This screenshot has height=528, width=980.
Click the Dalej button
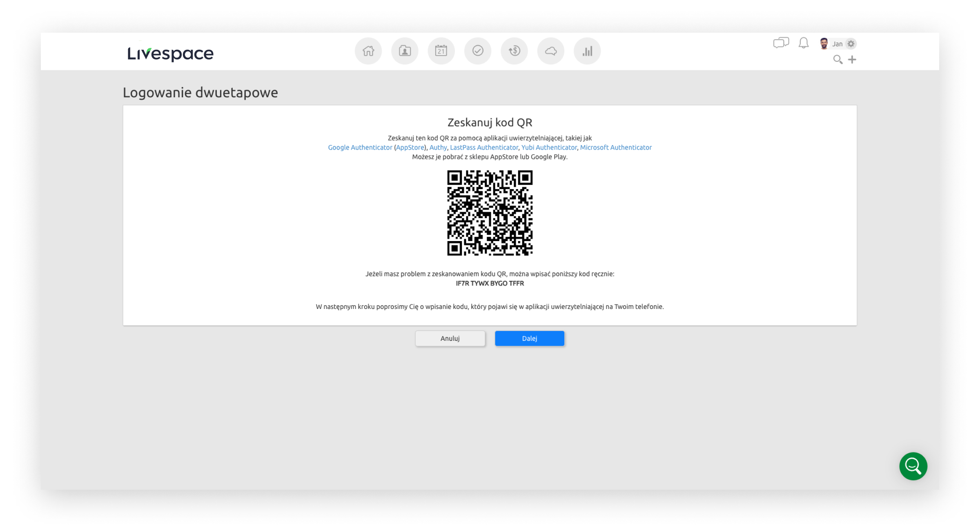click(x=530, y=338)
